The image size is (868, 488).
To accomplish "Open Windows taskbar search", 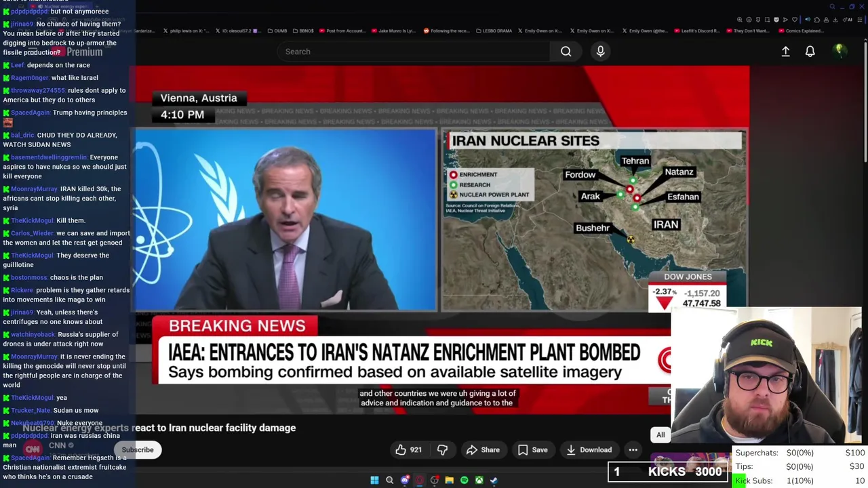I will click(x=389, y=480).
